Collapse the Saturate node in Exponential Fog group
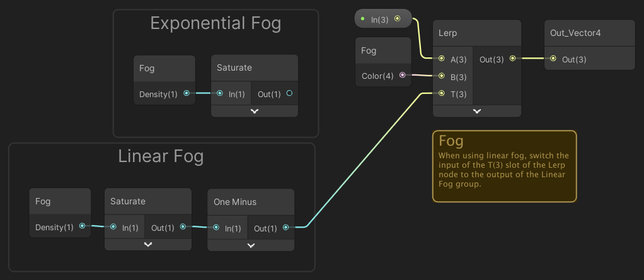This screenshot has height=280, width=644. (255, 110)
